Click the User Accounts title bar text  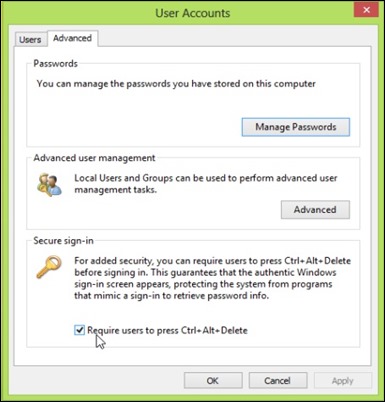[x=193, y=13]
